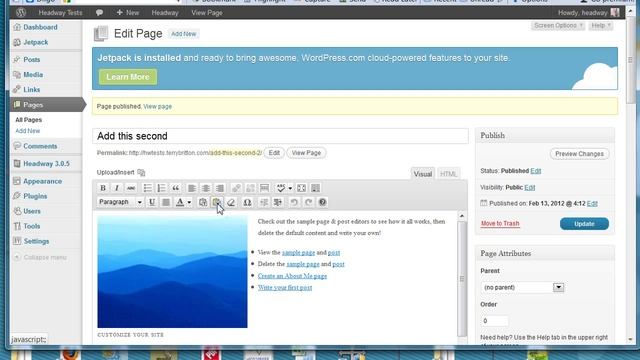Click the Move to Trash link

[x=500, y=224]
